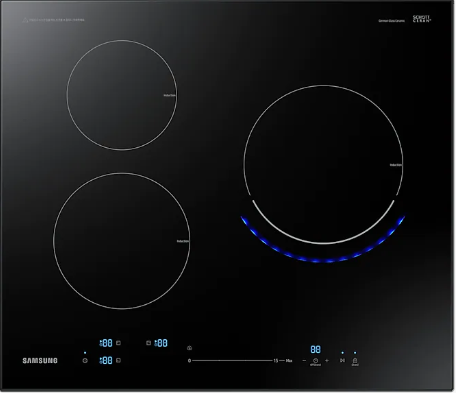The height and width of the screenshot is (393, 456).
Task: Increase the timer with the plus button
Action: (x=327, y=360)
